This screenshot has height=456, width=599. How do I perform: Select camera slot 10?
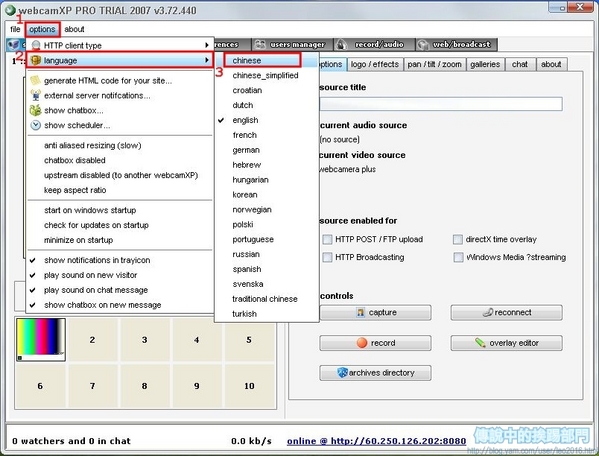(x=249, y=386)
